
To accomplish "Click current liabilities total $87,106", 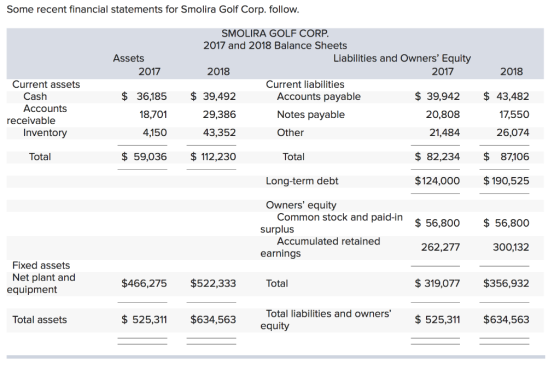I will tap(506, 157).
